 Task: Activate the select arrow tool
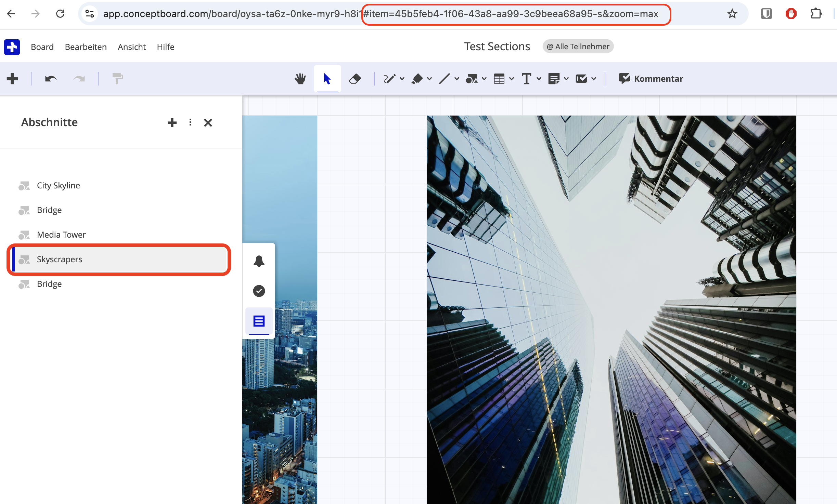(x=327, y=79)
